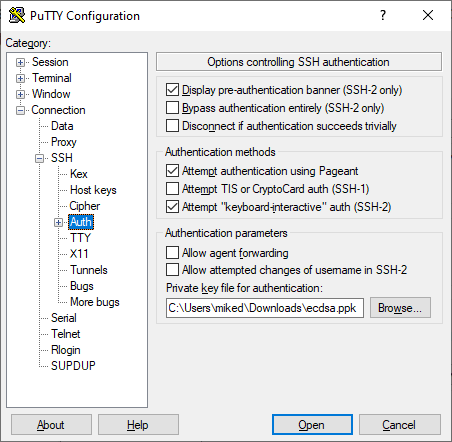Expand the Window category node
Screen dimensions: 452x442
coord(20,94)
